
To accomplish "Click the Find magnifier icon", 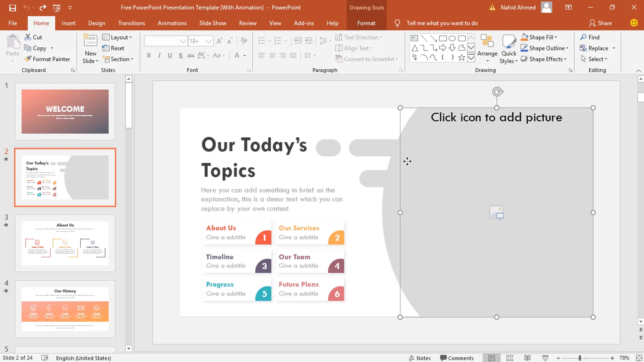I will tap(583, 37).
